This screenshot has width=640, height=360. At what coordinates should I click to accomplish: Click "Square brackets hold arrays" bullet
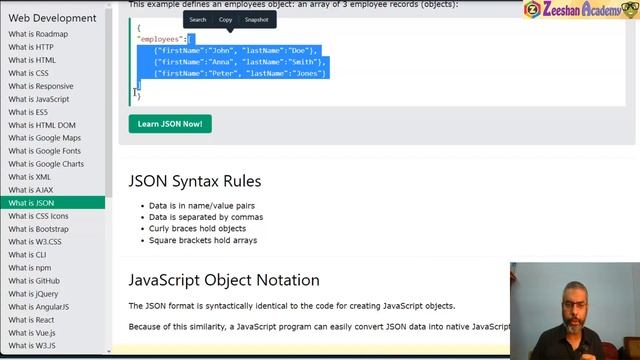pyautogui.click(x=203, y=240)
